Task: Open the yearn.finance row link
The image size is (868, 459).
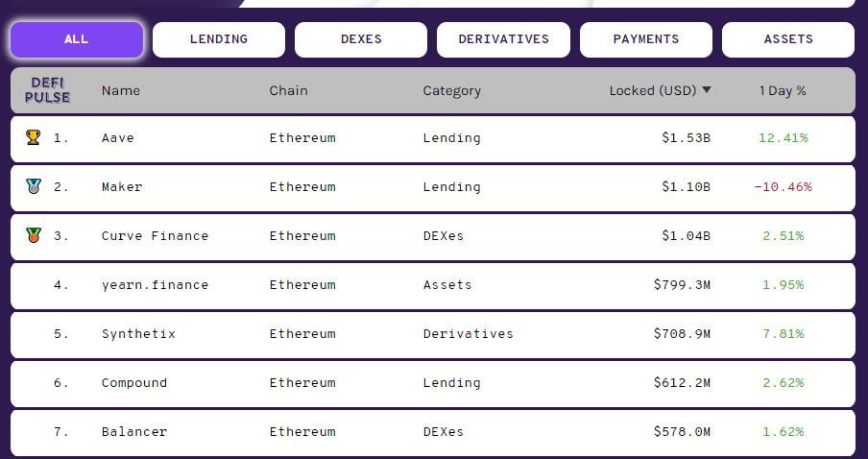Action: tap(155, 285)
